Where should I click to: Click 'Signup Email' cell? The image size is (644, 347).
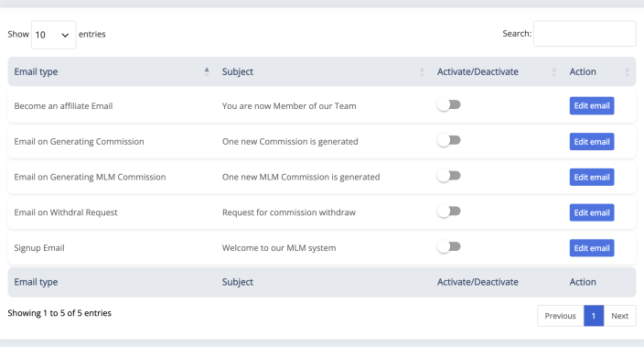pos(39,248)
